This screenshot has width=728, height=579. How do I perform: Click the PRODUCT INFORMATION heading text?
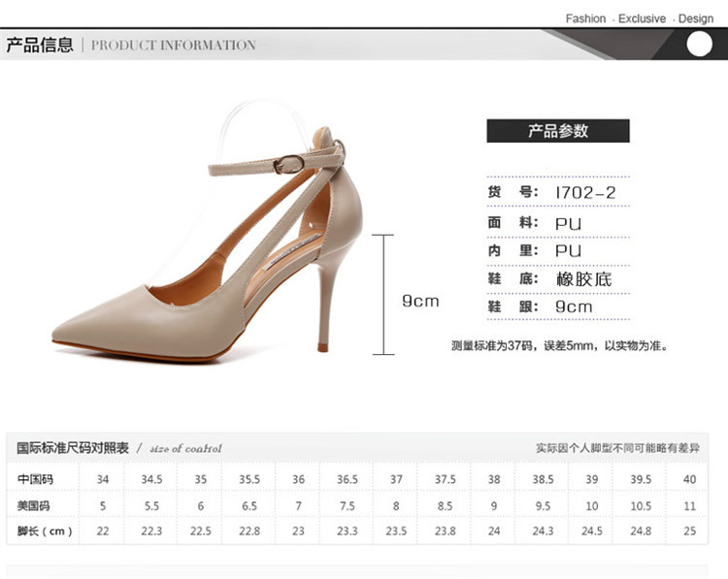tap(173, 46)
